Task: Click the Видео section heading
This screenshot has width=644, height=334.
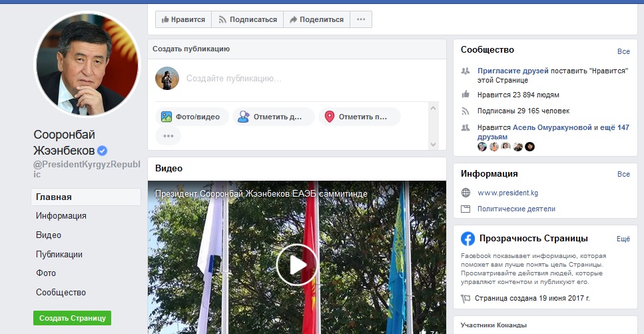Action: click(x=168, y=168)
